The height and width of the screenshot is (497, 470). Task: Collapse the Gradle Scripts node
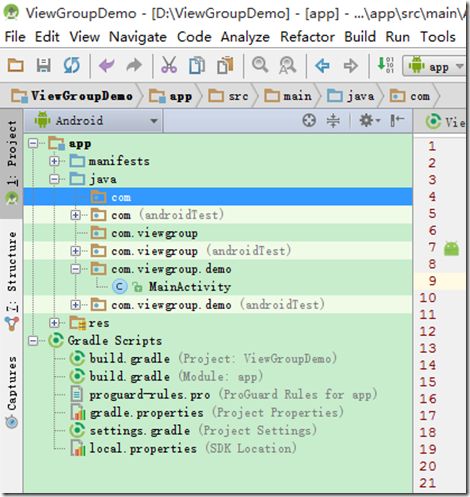coord(33,341)
